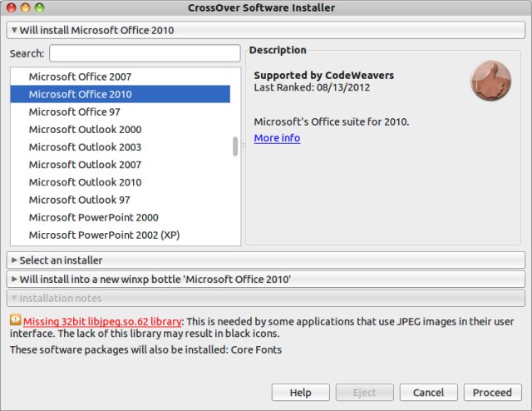This screenshot has width=532, height=411.
Task: Click the Proceed button
Action: (x=492, y=393)
